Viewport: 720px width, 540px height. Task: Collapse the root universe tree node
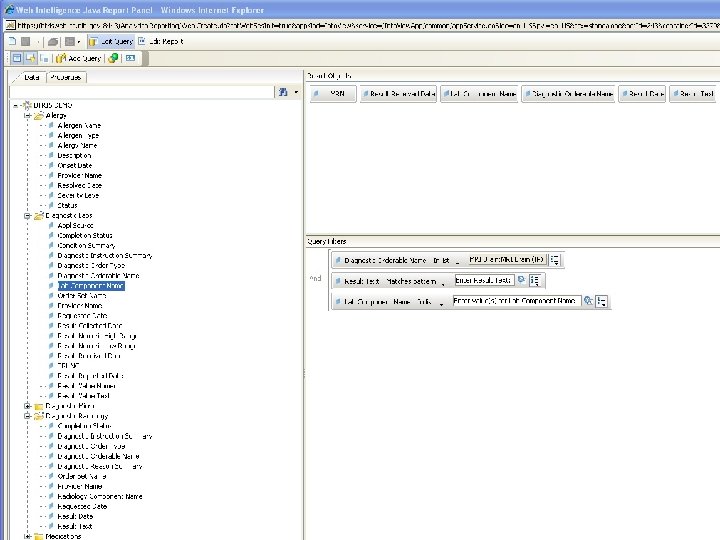click(16, 106)
